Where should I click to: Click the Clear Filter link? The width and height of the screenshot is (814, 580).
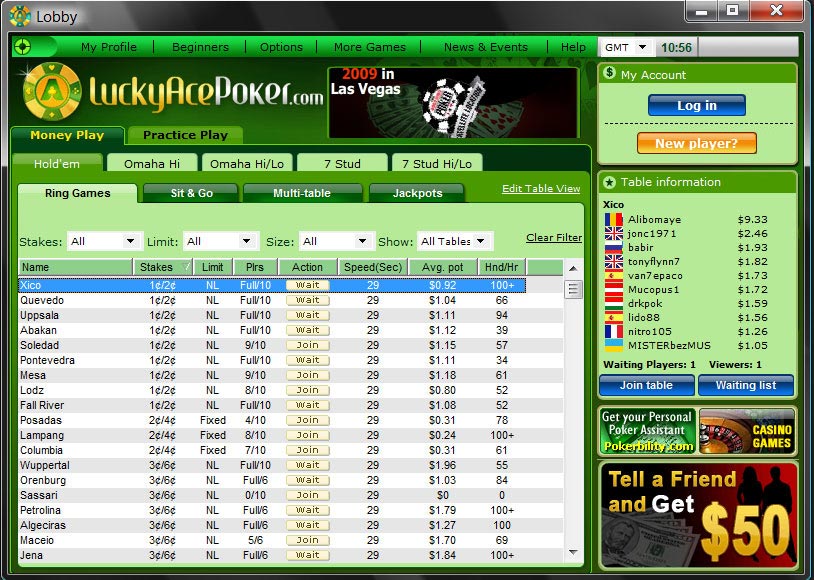click(554, 237)
